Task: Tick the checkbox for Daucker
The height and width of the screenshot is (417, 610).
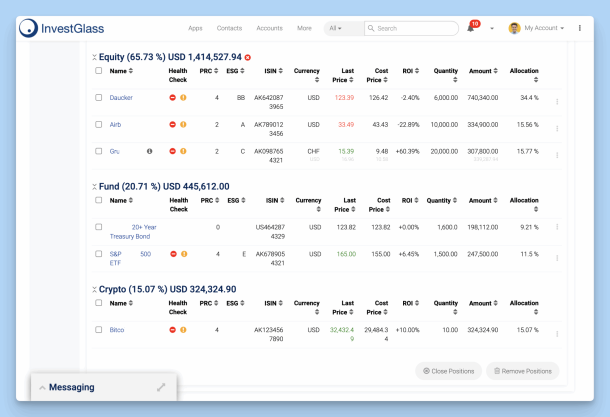Action: [x=98, y=98]
